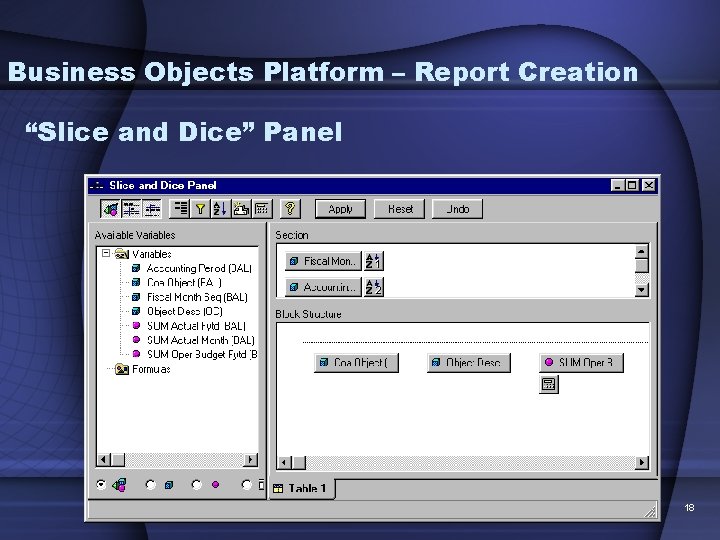Click the Table 1 tab icon
This screenshot has width=720, height=540.
(278, 489)
